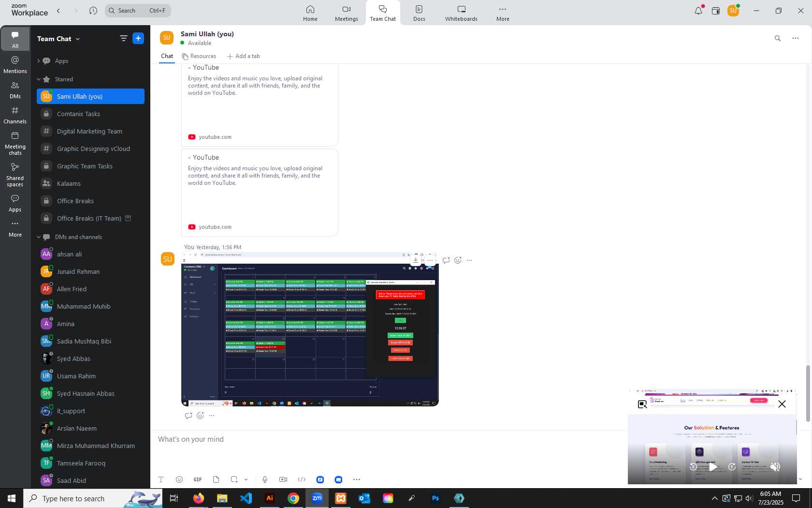Open the Resources tab in the chat
Image resolution: width=812 pixels, height=508 pixels.
pyautogui.click(x=199, y=56)
